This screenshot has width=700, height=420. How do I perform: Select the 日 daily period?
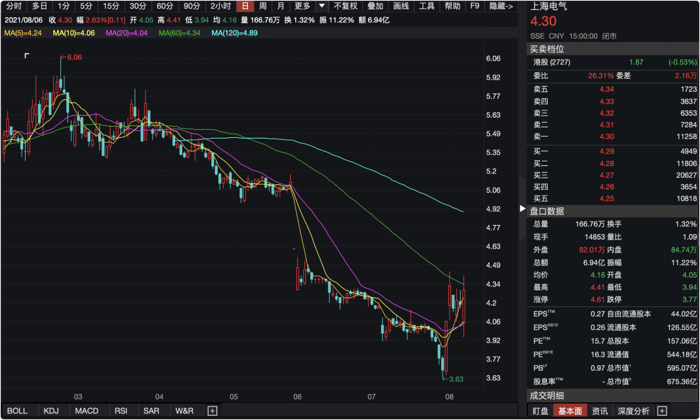click(x=244, y=6)
